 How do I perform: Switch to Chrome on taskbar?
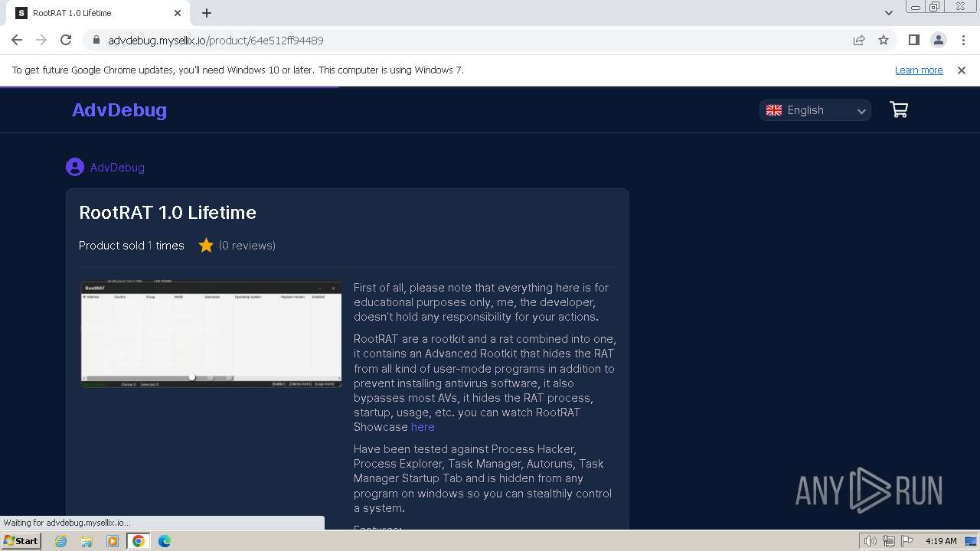(x=139, y=541)
